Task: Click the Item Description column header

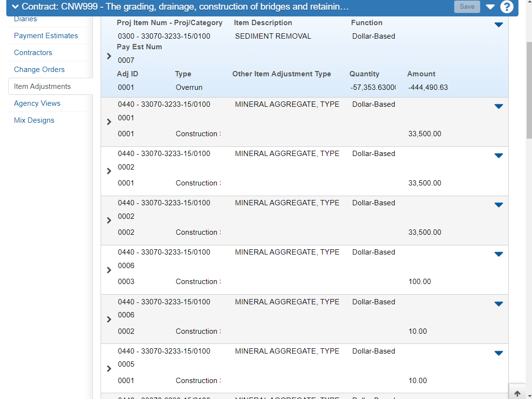Action: tap(263, 23)
